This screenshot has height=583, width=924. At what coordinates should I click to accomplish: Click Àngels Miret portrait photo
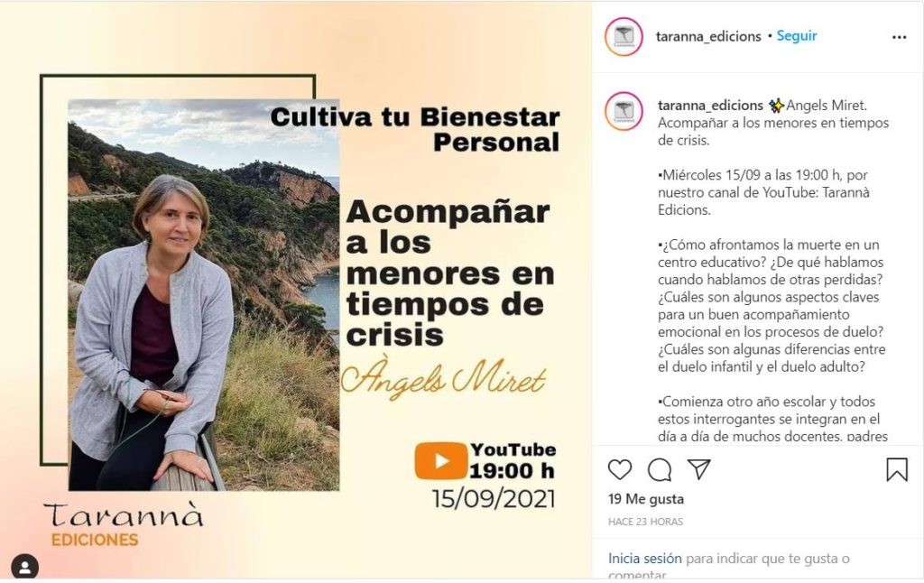pyautogui.click(x=204, y=295)
